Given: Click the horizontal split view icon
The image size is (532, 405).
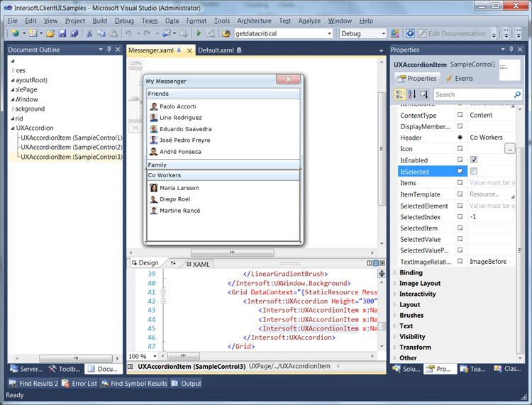Looking at the screenshot, I should 376,263.
